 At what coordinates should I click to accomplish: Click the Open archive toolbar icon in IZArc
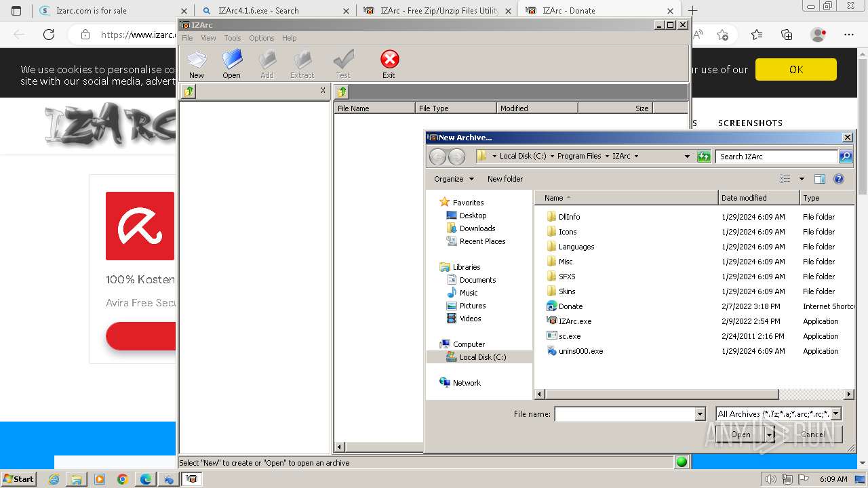coord(232,64)
